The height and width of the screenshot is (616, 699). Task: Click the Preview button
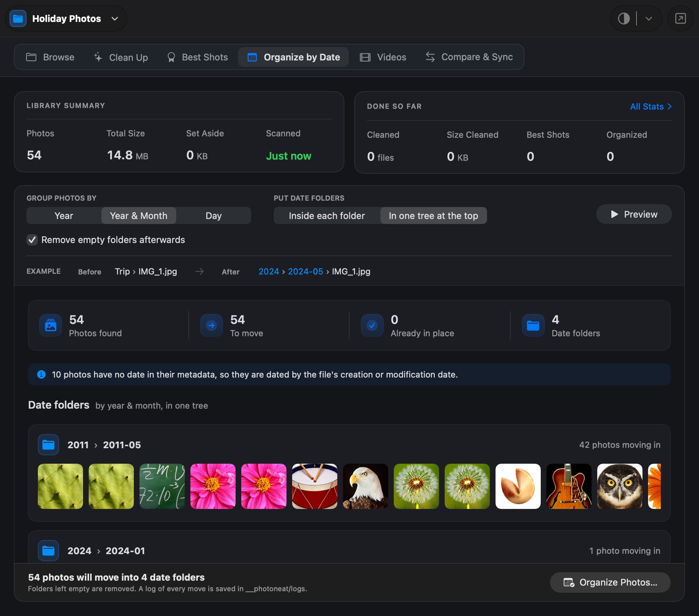634,214
